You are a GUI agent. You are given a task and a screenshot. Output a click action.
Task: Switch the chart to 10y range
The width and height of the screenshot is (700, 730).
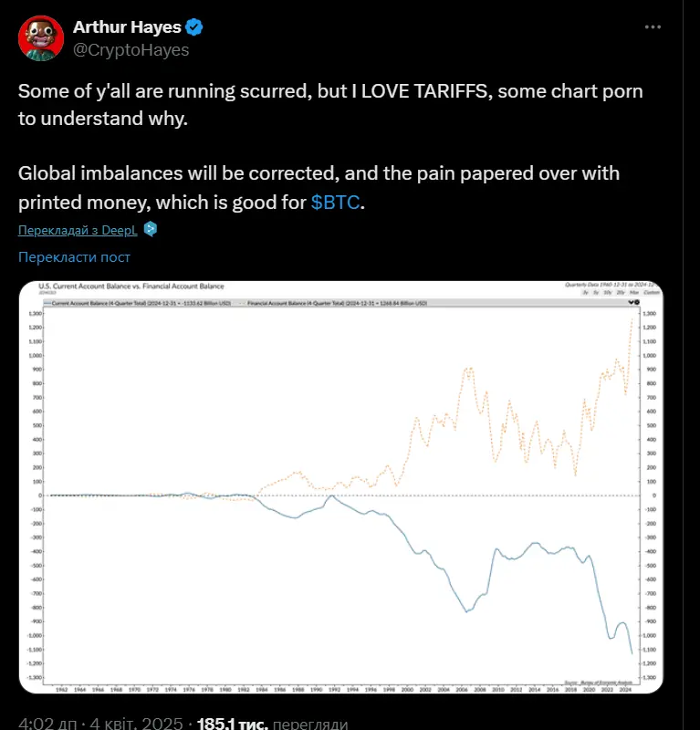pyautogui.click(x=607, y=292)
